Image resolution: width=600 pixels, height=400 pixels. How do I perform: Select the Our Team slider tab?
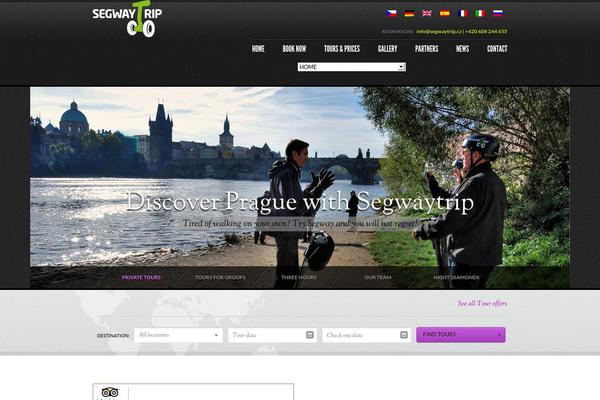378,277
